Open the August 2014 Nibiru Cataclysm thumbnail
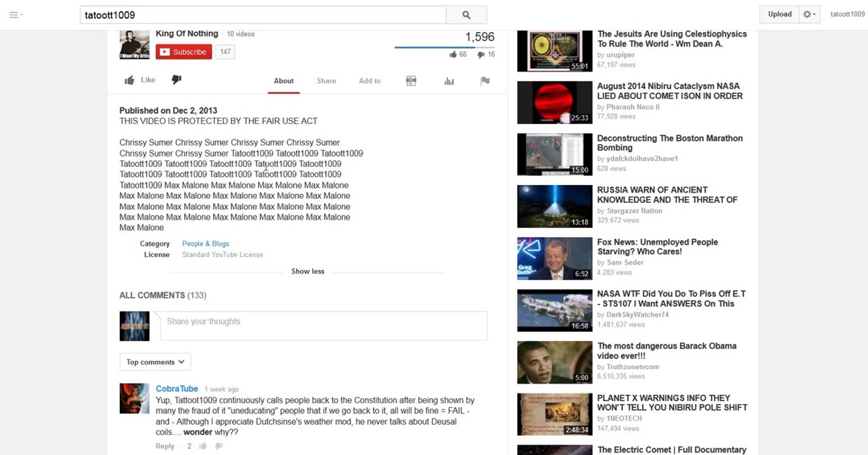The width and height of the screenshot is (868, 455). pos(554,103)
